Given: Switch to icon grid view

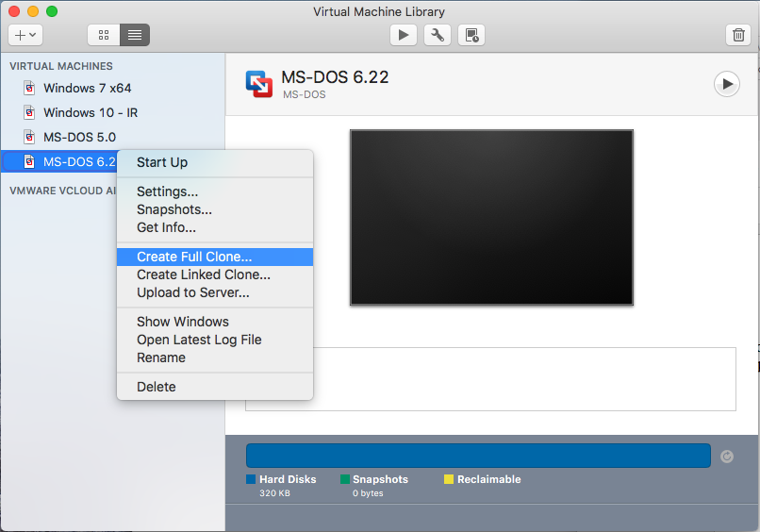Looking at the screenshot, I should coord(103,35).
